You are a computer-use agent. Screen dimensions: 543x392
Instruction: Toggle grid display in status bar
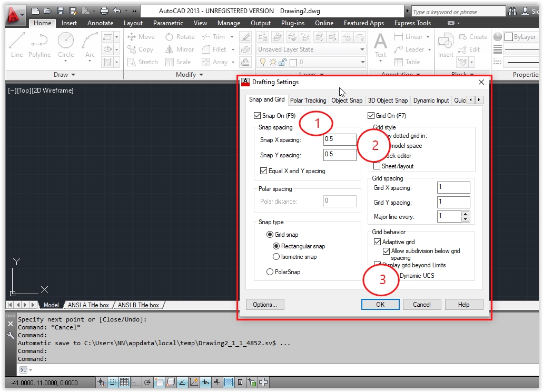[x=124, y=383]
